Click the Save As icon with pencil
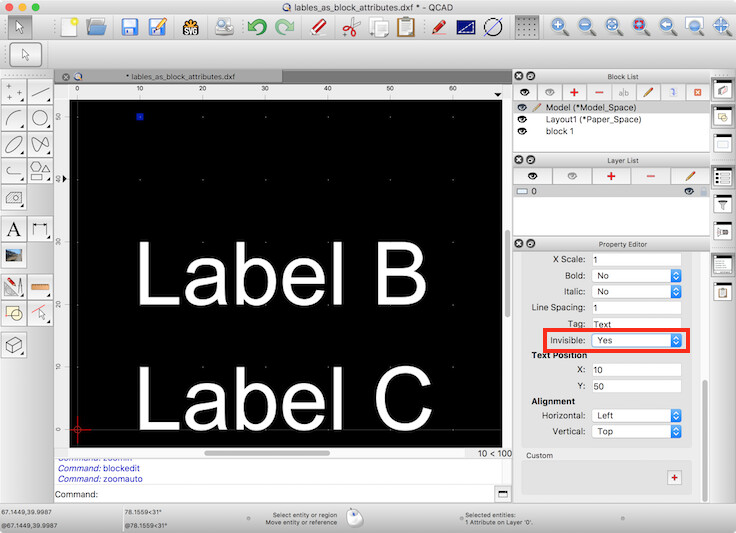 [x=157, y=27]
